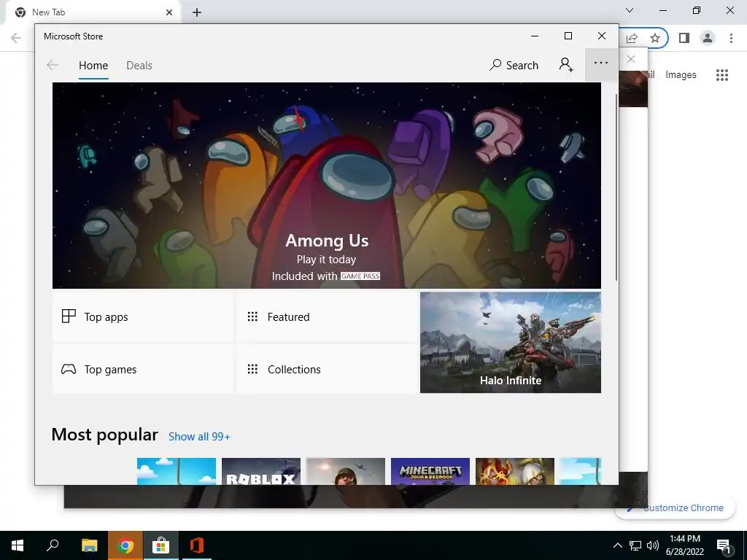
Task: Click the Top apps grid icon
Action: tap(69, 316)
